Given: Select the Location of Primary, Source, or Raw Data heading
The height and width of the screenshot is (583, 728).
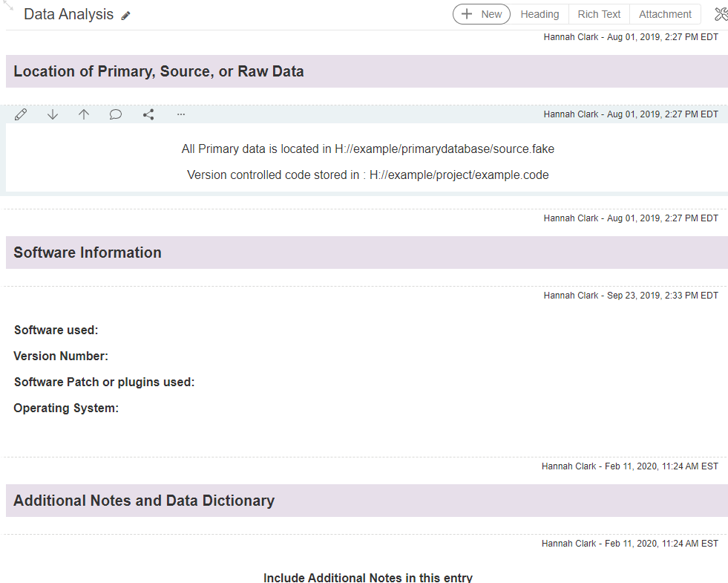Looking at the screenshot, I should pos(159,71).
